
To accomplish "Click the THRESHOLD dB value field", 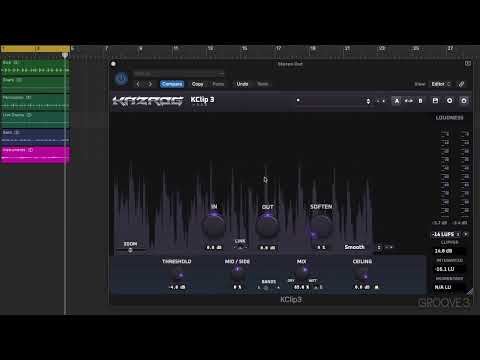I will (x=177, y=287).
